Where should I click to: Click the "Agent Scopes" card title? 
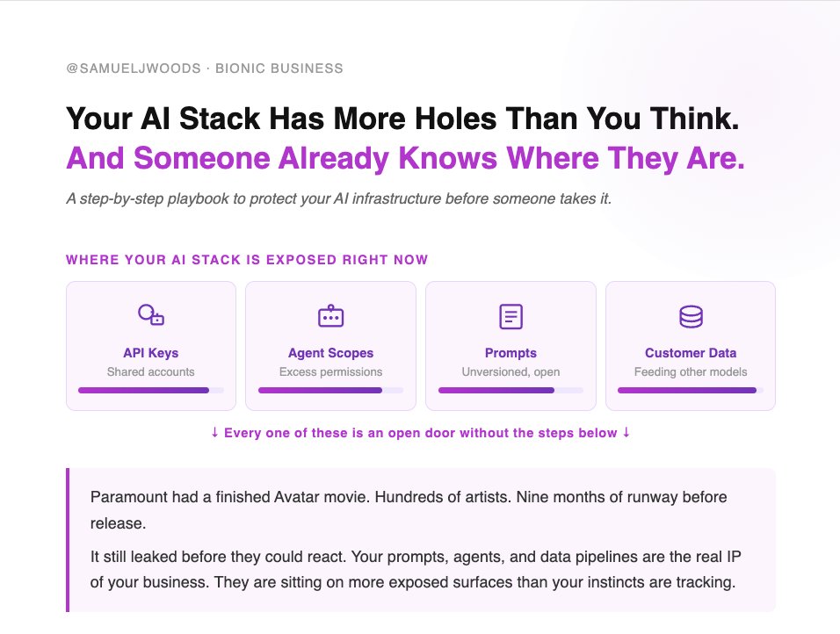(x=330, y=353)
